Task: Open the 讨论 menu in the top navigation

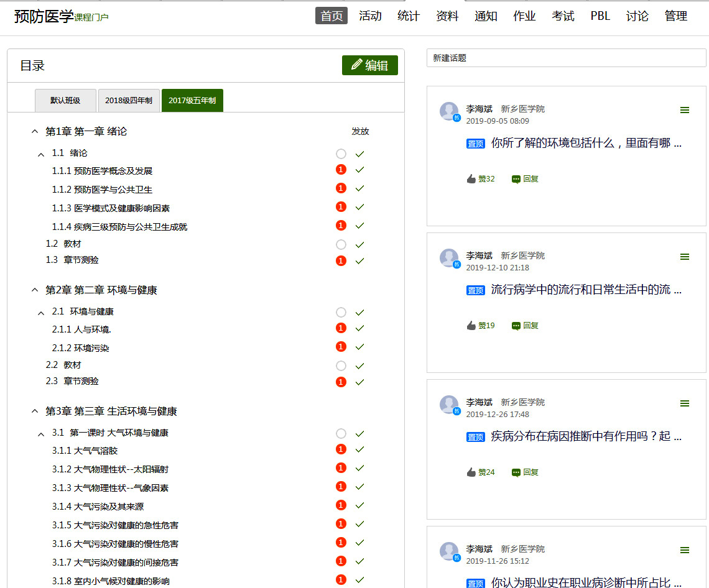Action: click(x=637, y=16)
